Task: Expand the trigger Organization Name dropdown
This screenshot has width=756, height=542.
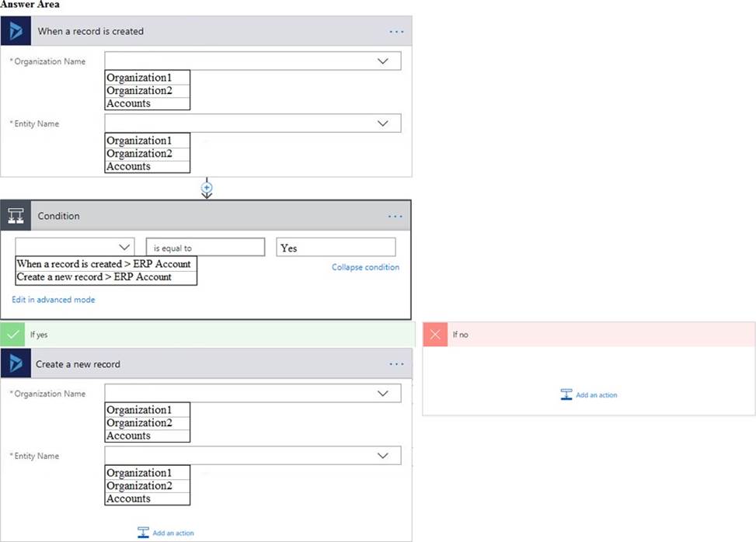Action: point(382,61)
